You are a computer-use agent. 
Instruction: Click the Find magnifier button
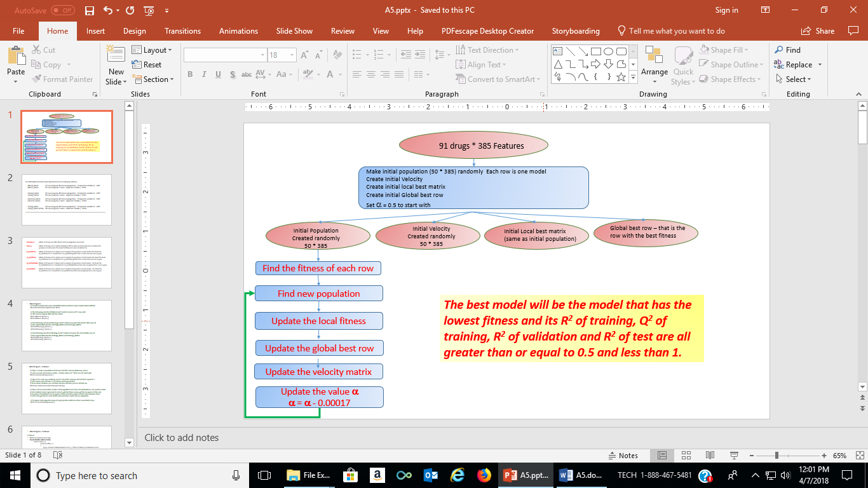tap(787, 50)
